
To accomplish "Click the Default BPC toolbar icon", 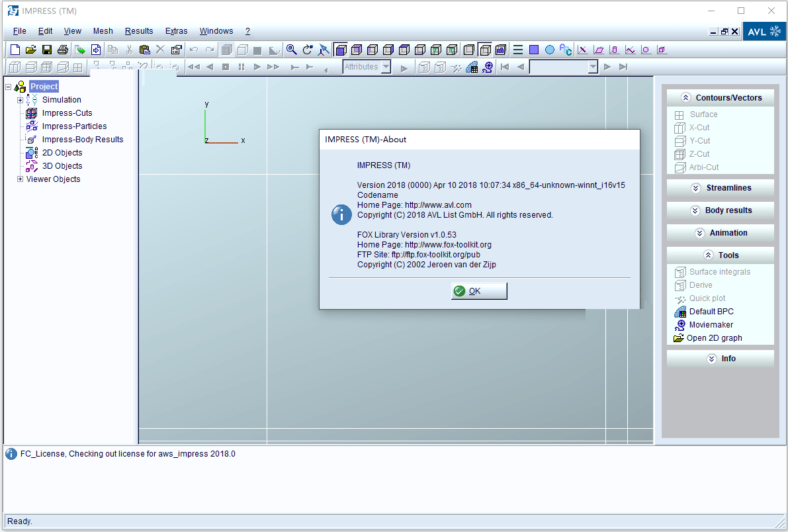I will click(x=472, y=67).
